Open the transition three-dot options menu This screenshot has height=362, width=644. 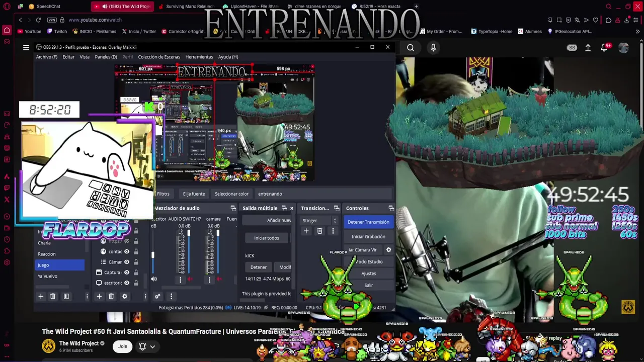tap(333, 231)
